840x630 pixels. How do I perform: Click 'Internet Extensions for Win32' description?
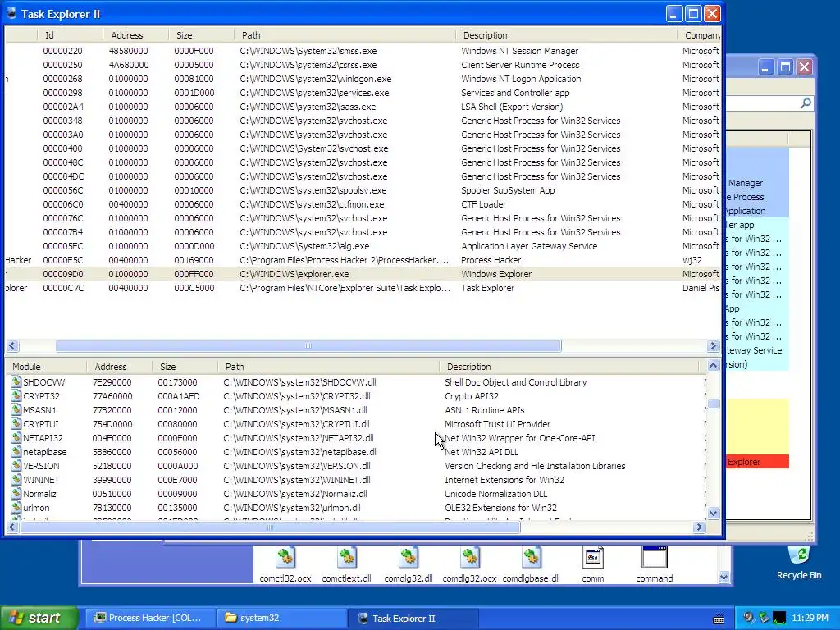click(x=504, y=479)
